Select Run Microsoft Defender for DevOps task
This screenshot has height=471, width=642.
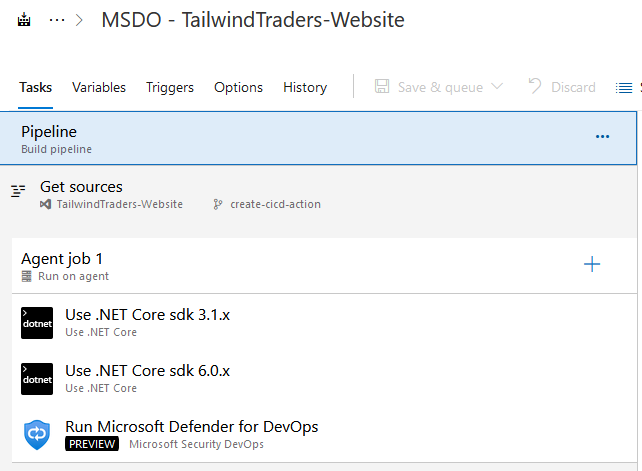[324, 435]
